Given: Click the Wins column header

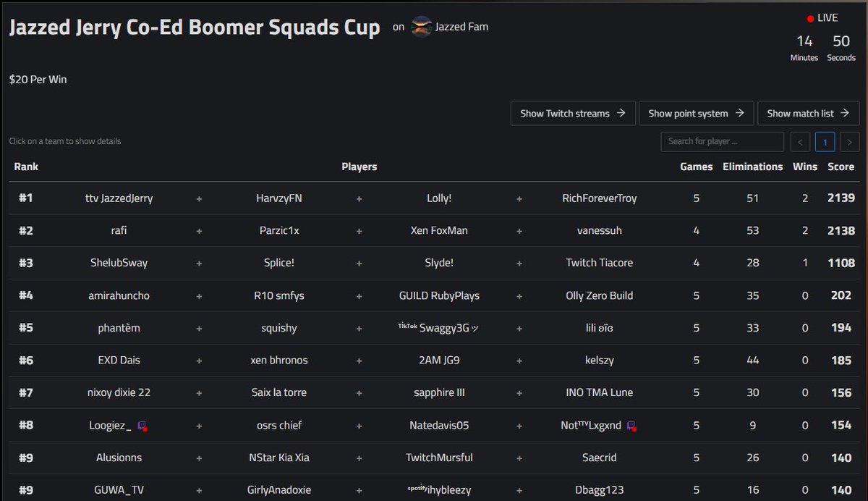Looking at the screenshot, I should point(805,167).
